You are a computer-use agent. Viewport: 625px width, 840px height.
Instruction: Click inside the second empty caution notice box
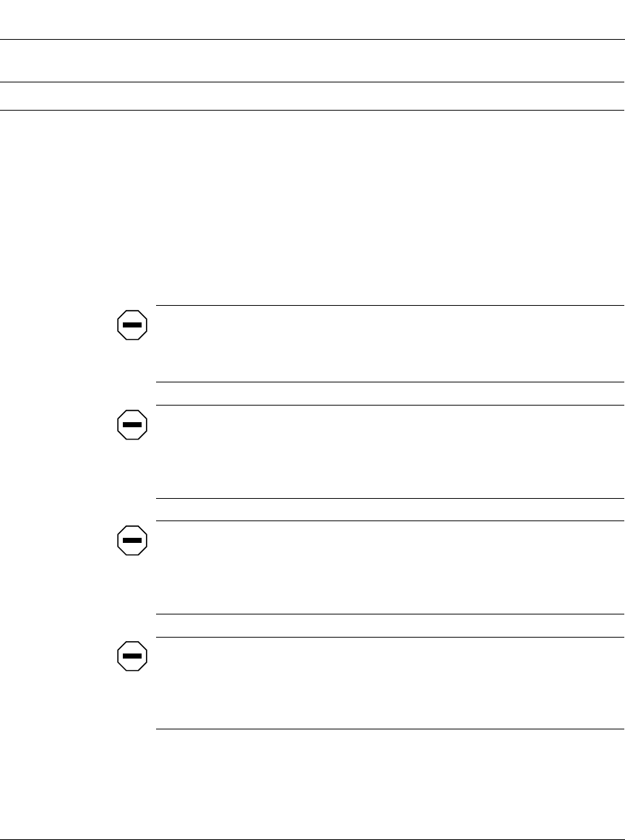(390, 452)
